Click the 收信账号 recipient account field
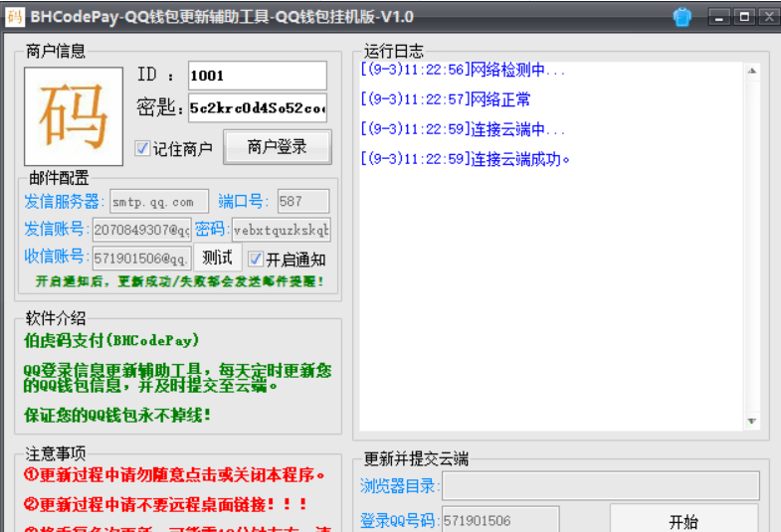This screenshot has height=532, width=781. 142,258
